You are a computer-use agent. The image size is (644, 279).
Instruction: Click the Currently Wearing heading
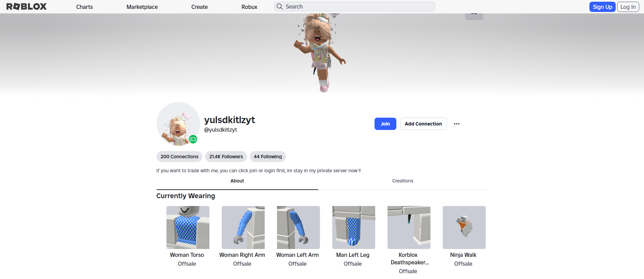click(x=186, y=196)
